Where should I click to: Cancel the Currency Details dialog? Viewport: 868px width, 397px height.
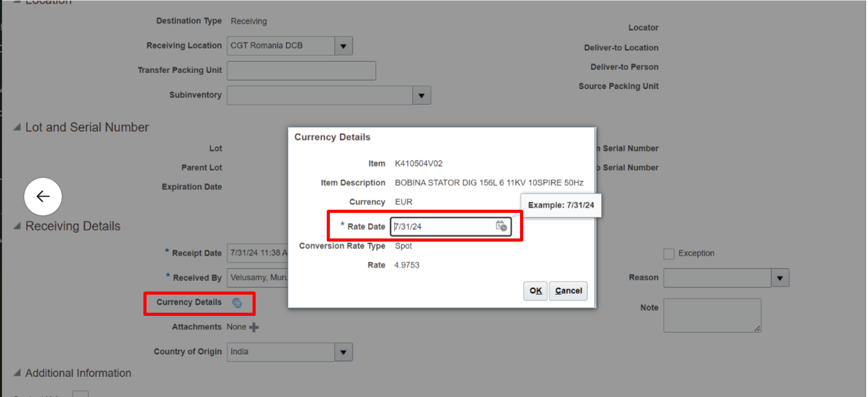click(x=567, y=290)
